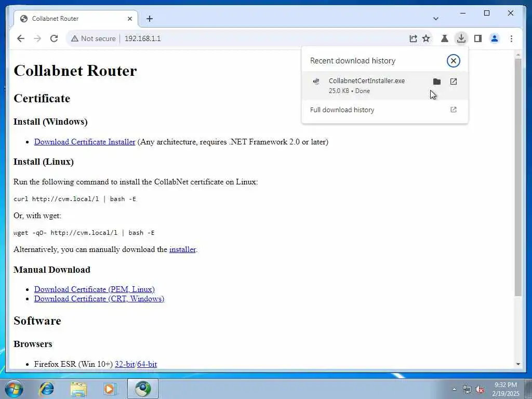The image size is (532, 399).
Task: Click Download Certificate Installer link
Action: (85, 142)
